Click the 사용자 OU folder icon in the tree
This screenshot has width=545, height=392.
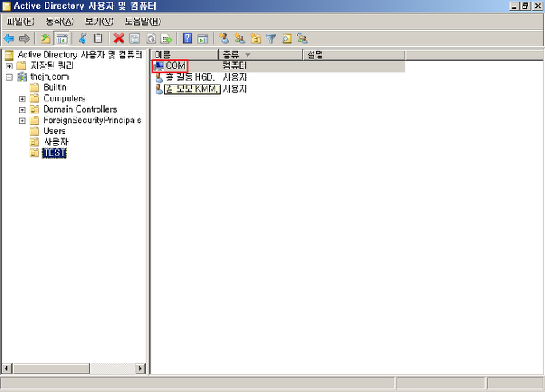34,142
